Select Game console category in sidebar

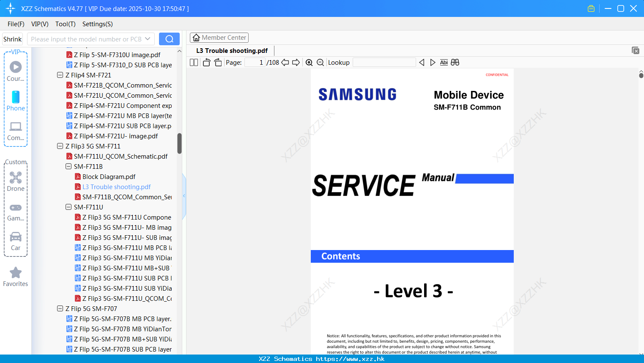pyautogui.click(x=16, y=212)
